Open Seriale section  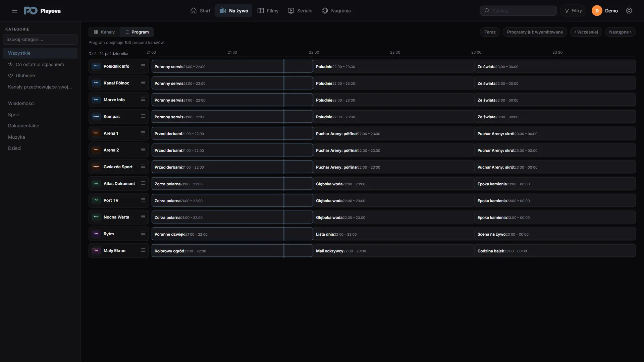coord(300,11)
